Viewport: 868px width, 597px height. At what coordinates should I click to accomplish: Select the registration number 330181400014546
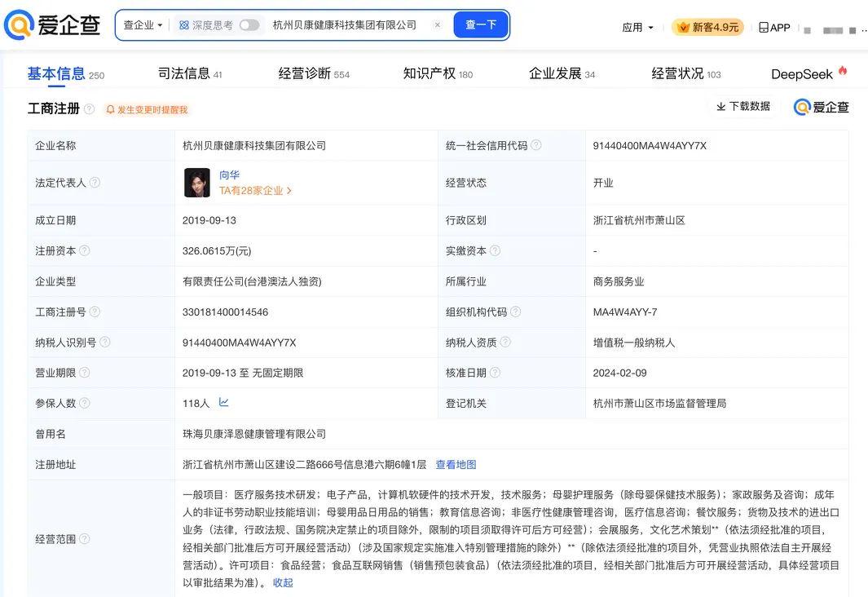click(225, 312)
